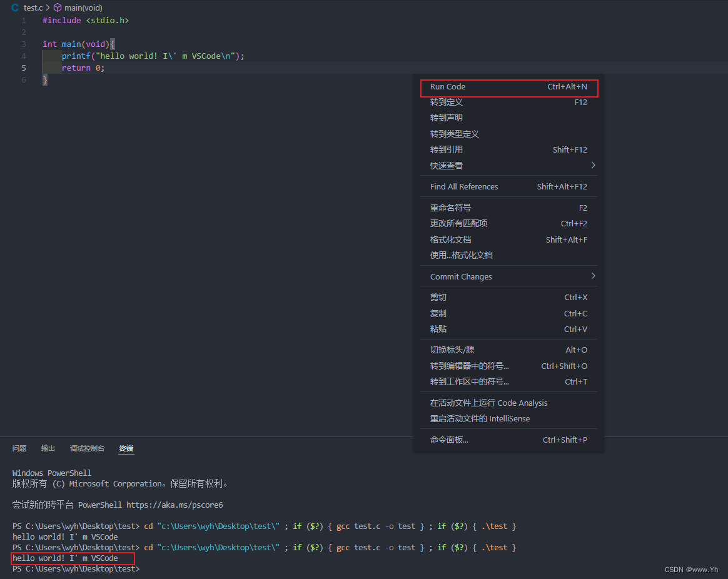
Task: Click line number 5 in gutter
Action: (24, 68)
